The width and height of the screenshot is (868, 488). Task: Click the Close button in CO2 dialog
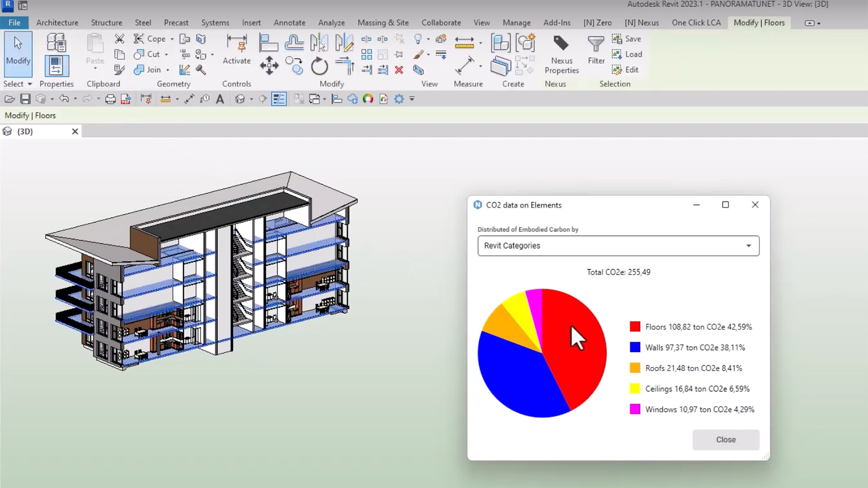[x=726, y=440]
